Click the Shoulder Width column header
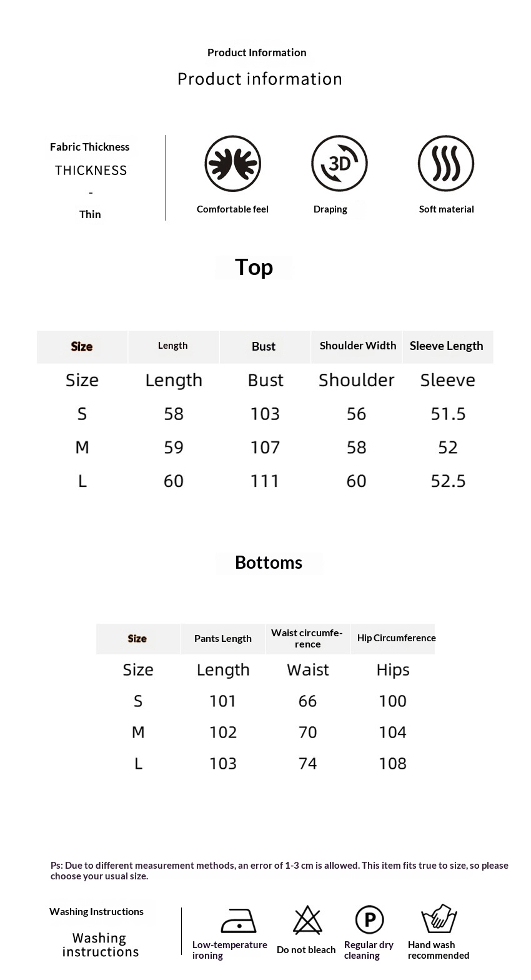Screen dimensions: 531x980 (357, 346)
